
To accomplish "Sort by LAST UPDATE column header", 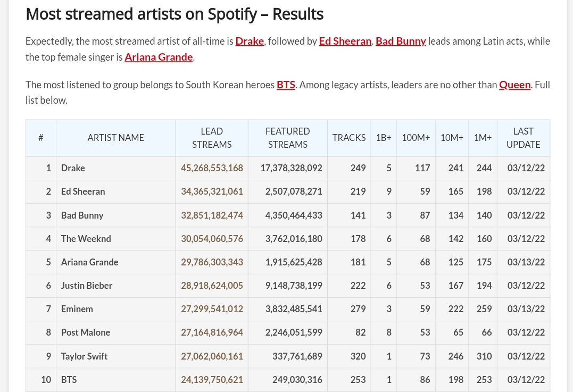I will (x=524, y=138).
